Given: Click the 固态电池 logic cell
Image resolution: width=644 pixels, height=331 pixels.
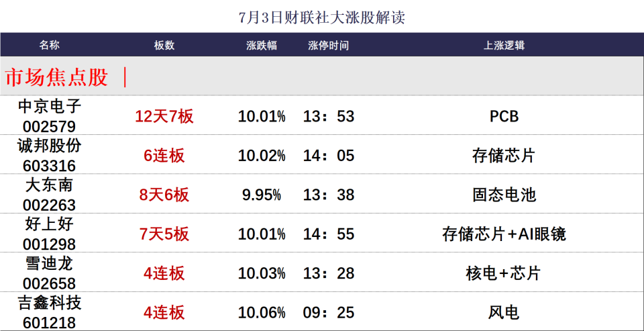Looking at the screenshot, I should coord(504,195).
